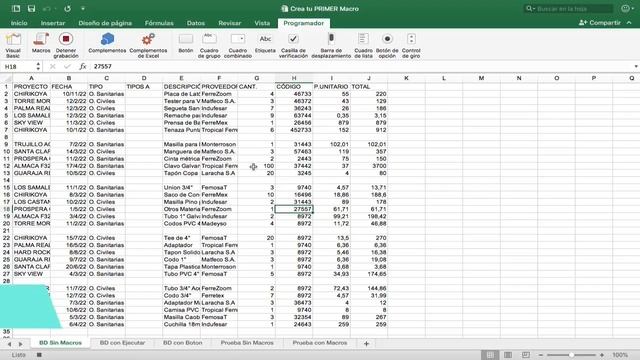
Task: Switch to Page Break preview in status bar
Action: (x=526, y=355)
